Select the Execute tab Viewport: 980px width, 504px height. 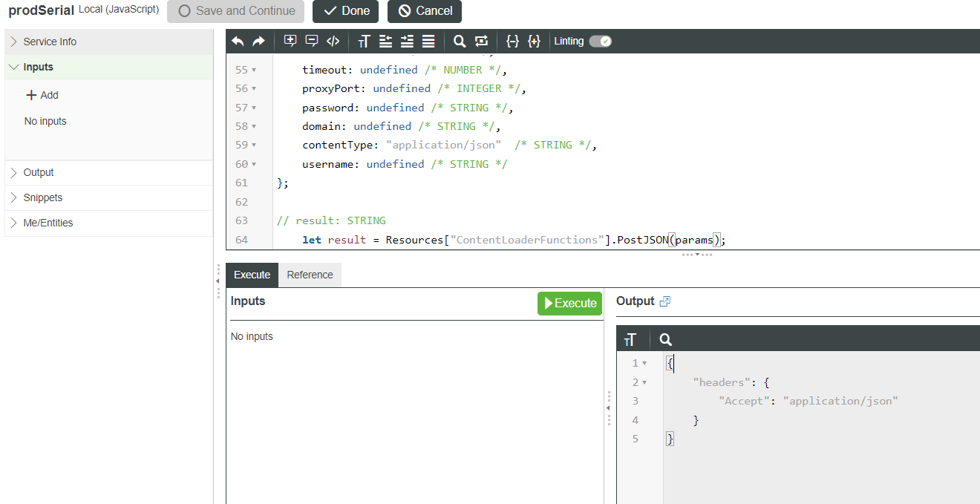(x=252, y=275)
